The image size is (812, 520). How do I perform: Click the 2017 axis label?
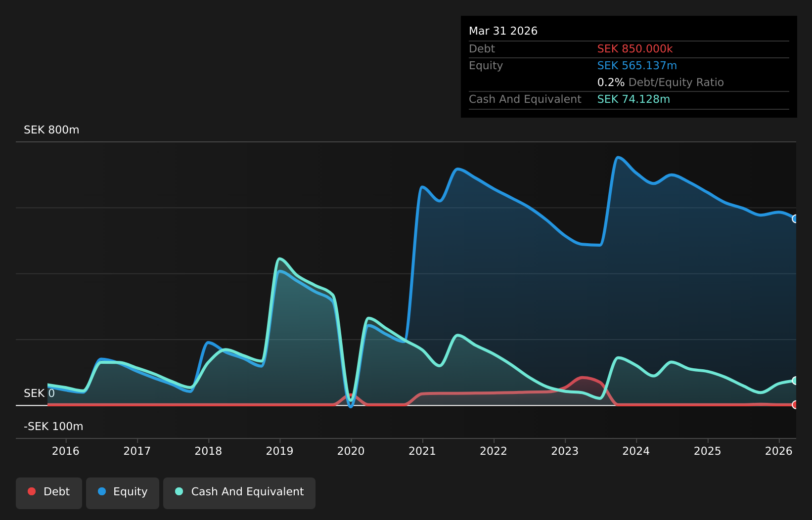coord(137,451)
